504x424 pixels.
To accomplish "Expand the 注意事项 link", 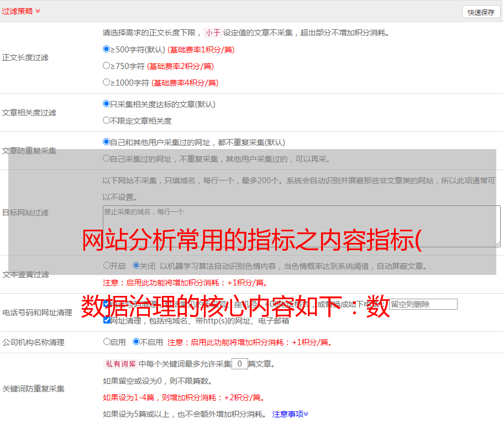I will pos(290,414).
